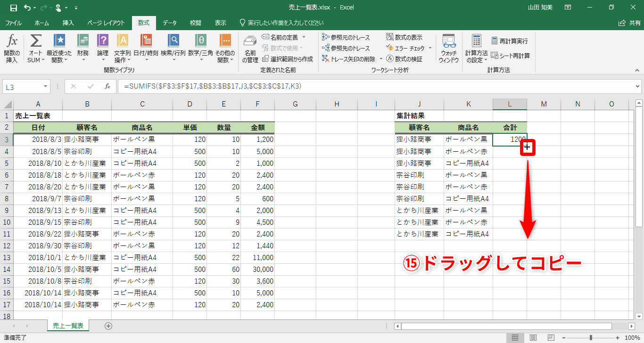
Task: Open Recently Used functions (最近使った関数)
Action: (59, 49)
